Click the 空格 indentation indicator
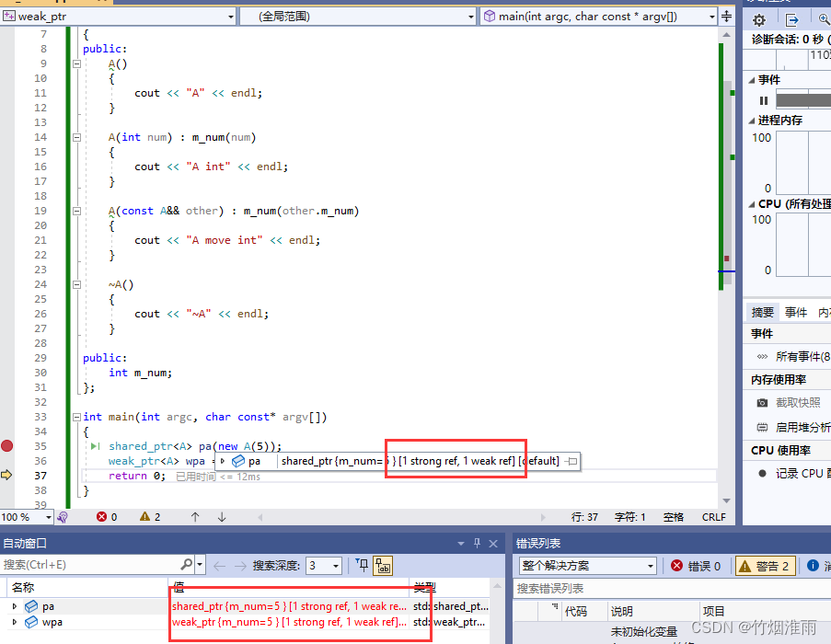The width and height of the screenshot is (831, 644). click(x=673, y=517)
